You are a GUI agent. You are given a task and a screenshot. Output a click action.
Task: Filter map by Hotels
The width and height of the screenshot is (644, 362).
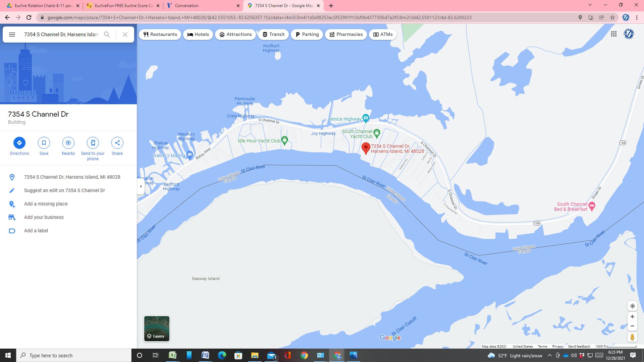point(198,35)
